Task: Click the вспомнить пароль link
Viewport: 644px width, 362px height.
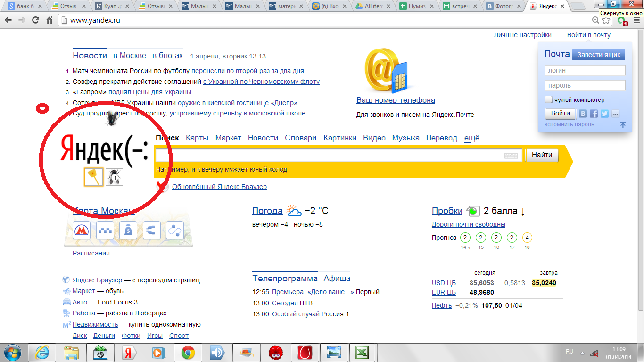Action: [570, 124]
